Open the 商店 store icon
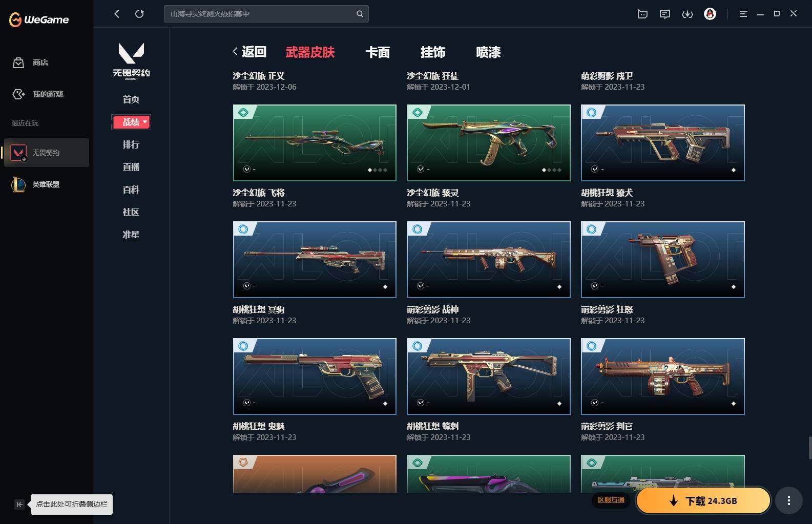 point(18,62)
